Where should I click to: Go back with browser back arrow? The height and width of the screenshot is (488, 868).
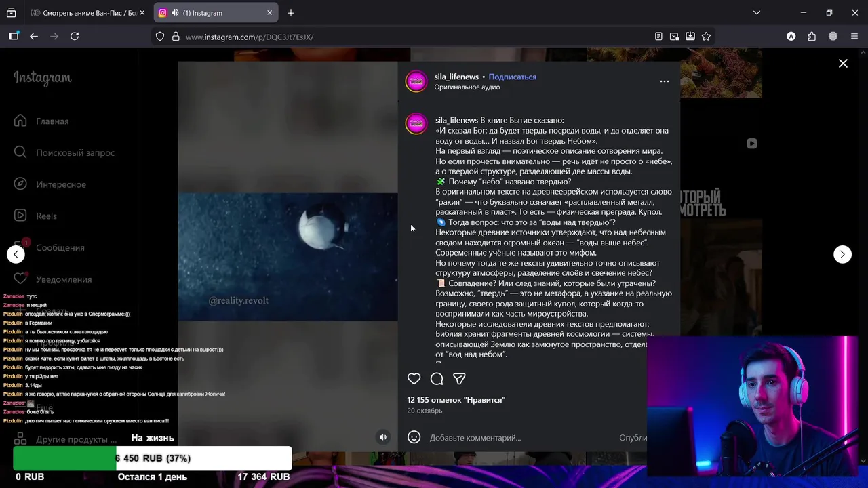pyautogui.click(x=34, y=37)
